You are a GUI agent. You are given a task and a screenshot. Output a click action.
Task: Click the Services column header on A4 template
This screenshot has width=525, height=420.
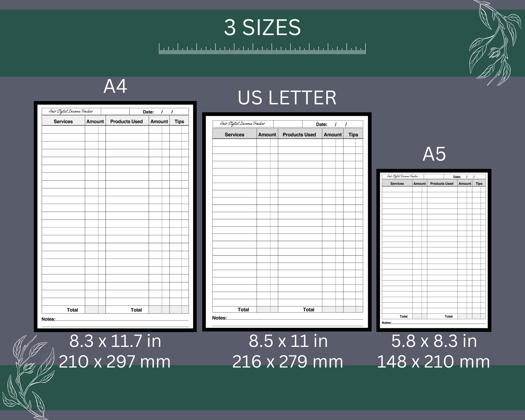coord(63,121)
